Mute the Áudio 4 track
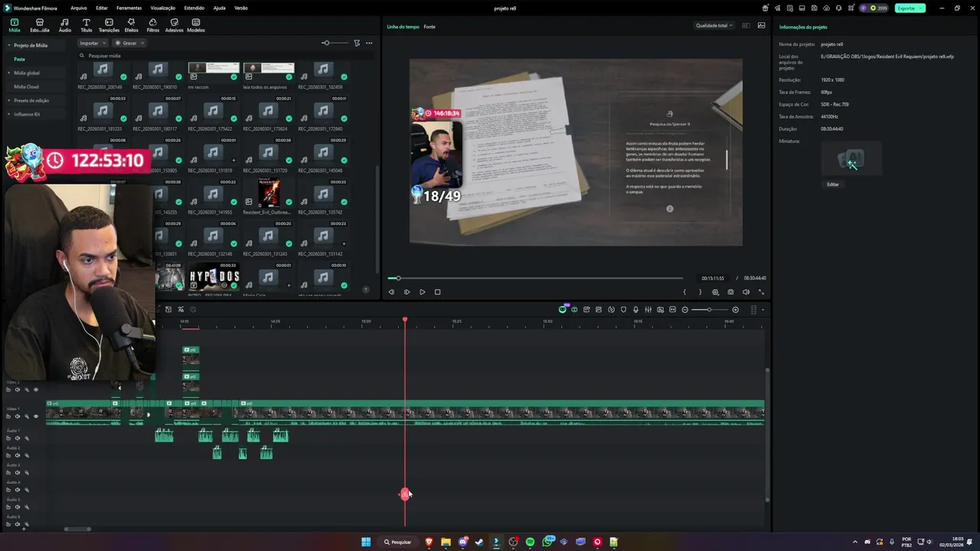Image resolution: width=980 pixels, height=551 pixels. 17,490
